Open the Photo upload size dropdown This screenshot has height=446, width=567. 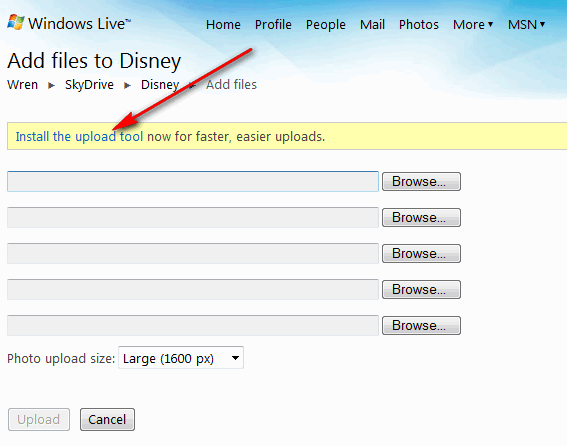point(181,358)
